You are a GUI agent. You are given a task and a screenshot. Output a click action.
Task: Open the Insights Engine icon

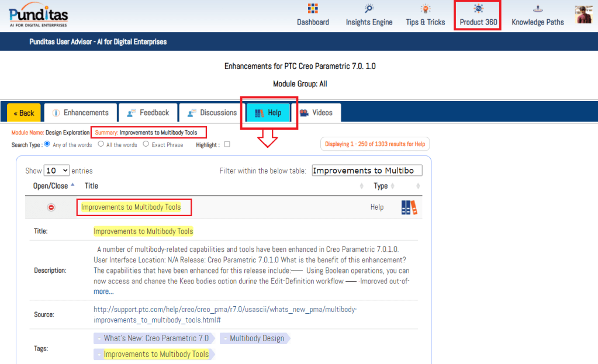pyautogui.click(x=369, y=9)
